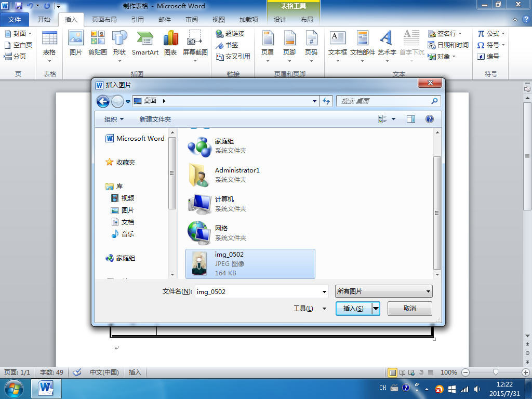Click the zoom slider handle in status bar

496,372
